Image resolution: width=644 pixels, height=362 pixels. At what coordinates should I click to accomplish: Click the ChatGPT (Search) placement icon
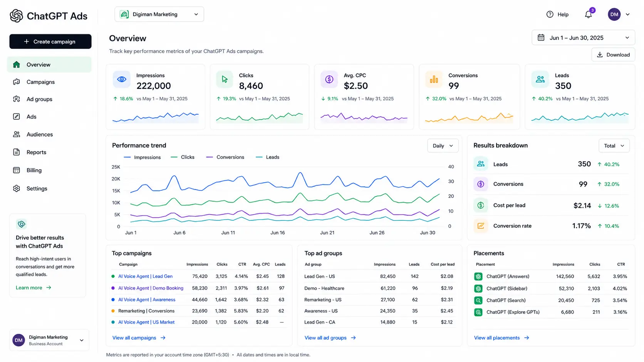tap(478, 300)
